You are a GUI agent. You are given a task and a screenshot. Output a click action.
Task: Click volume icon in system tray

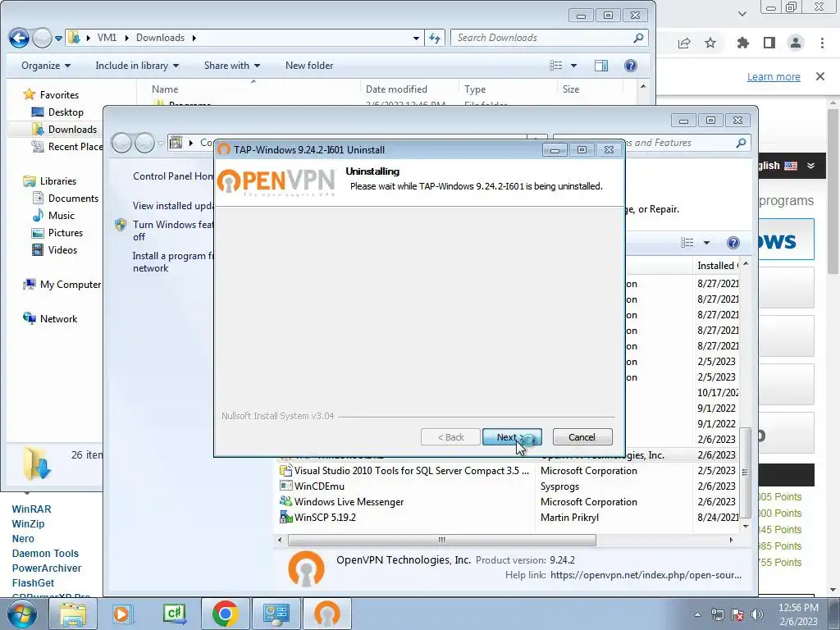tap(757, 614)
